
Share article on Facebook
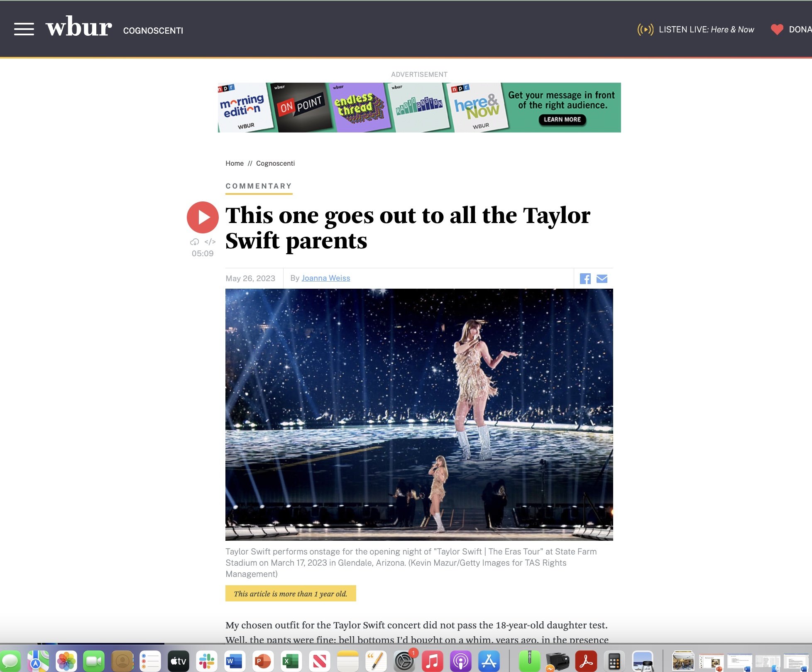tap(585, 279)
